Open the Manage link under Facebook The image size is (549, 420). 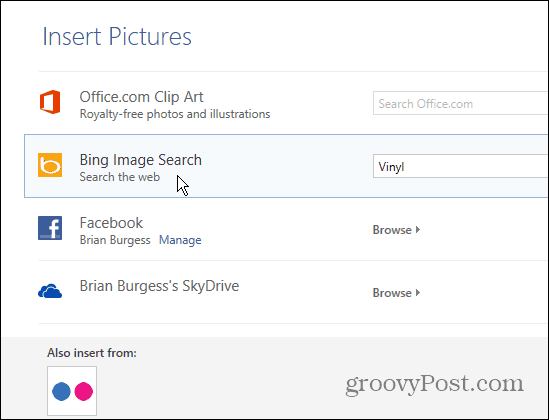point(180,240)
